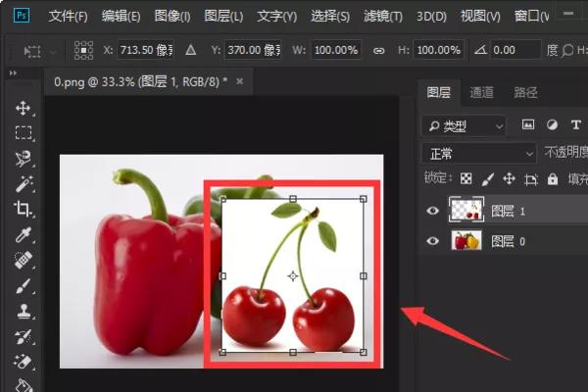Switch to the 通道 panel tab
Image resolution: width=588 pixels, height=392 pixels.
click(482, 92)
